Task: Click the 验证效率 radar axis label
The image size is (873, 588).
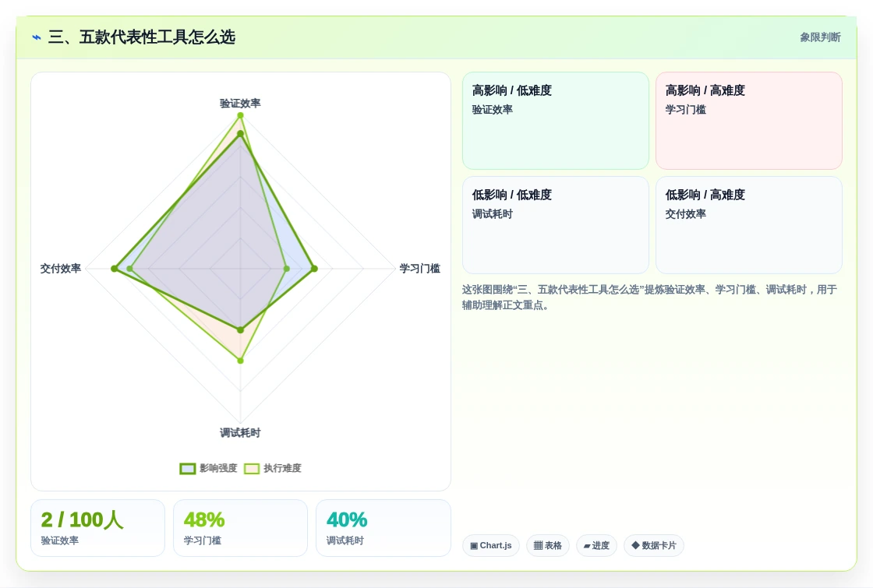Action: [x=240, y=104]
